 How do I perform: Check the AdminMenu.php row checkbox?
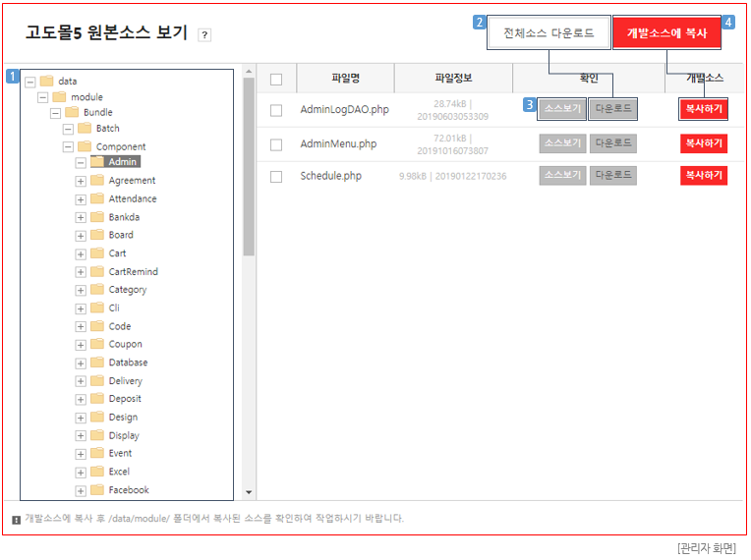click(x=276, y=144)
